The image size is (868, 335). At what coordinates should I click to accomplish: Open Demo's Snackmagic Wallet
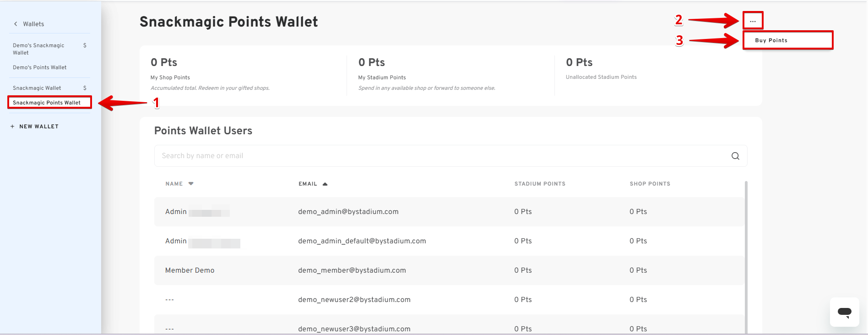pyautogui.click(x=38, y=49)
